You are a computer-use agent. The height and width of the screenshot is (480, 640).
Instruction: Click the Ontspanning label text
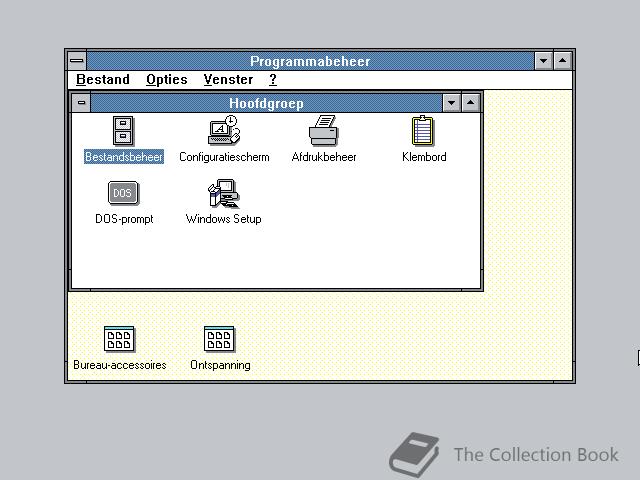coord(220,365)
